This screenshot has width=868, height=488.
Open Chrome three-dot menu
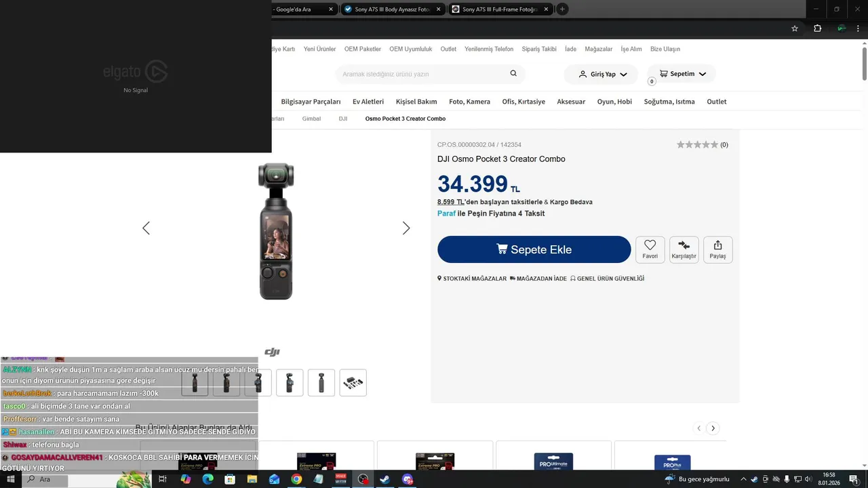coord(858,28)
